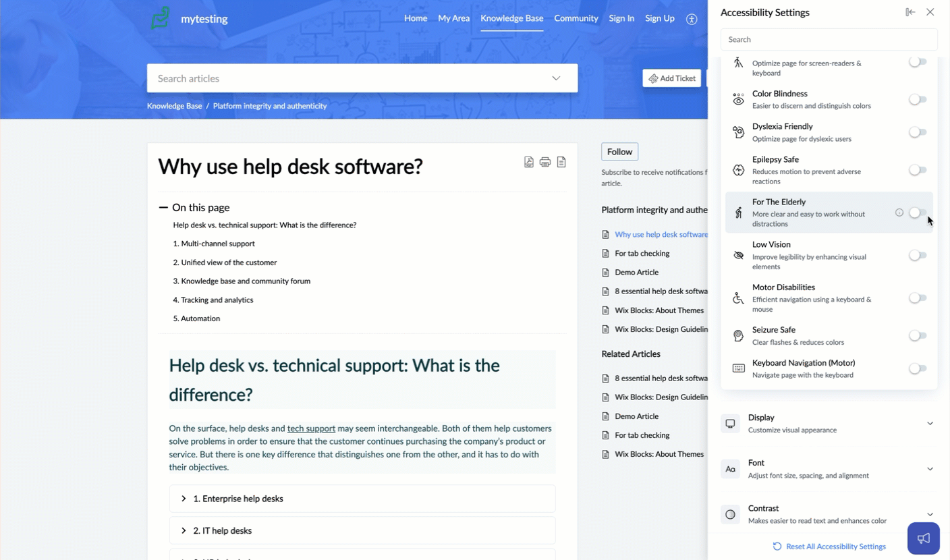Click the Font 'Aa' icon
The width and height of the screenshot is (950, 560).
click(x=730, y=469)
